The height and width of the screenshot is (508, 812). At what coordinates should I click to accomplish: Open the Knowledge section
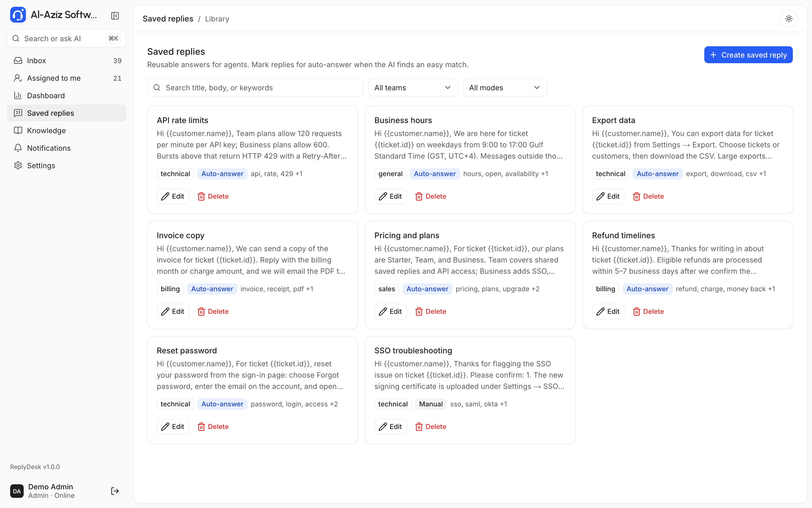(67, 130)
